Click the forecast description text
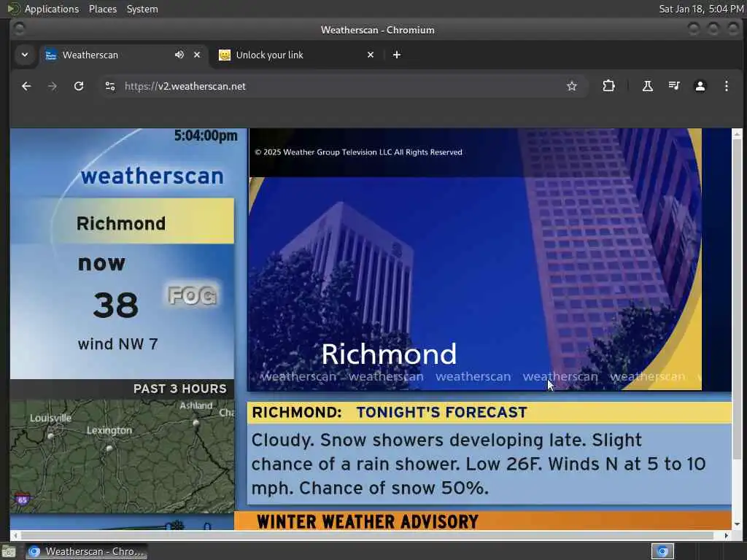The height and width of the screenshot is (560, 747). coord(479,464)
